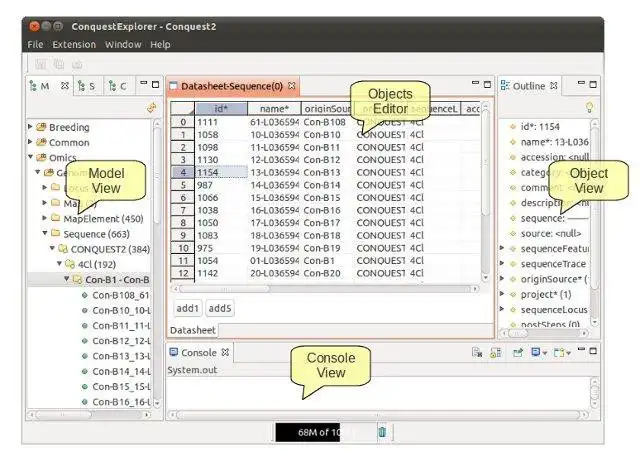Expand the Breeding folder arrow
Image resolution: width=640 pixels, height=461 pixels.
[x=30, y=127]
